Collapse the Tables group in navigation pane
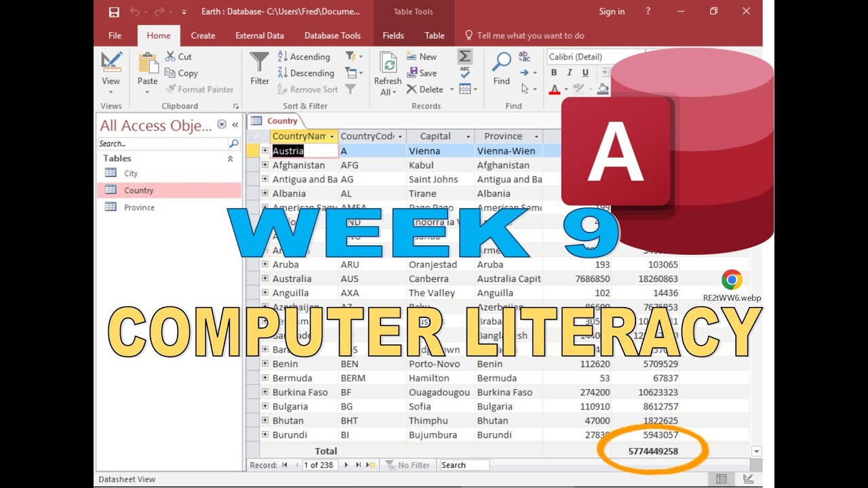The height and width of the screenshot is (488, 868). coord(230,159)
